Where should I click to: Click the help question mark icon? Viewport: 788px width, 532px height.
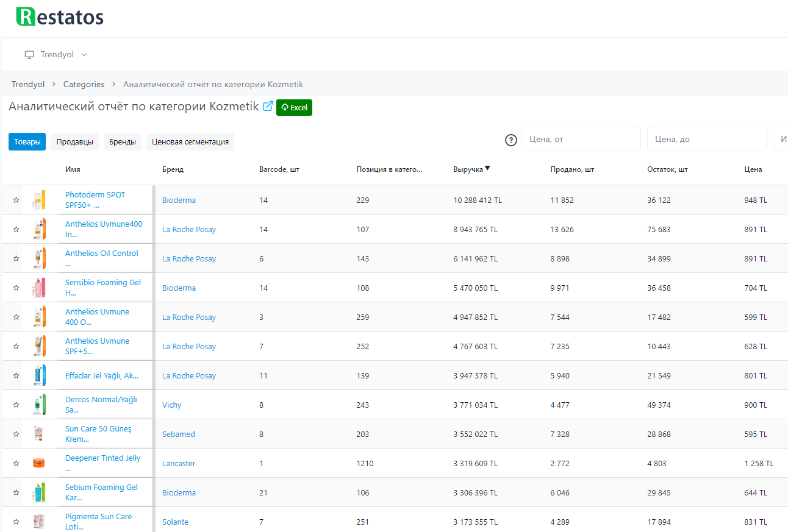click(x=511, y=140)
